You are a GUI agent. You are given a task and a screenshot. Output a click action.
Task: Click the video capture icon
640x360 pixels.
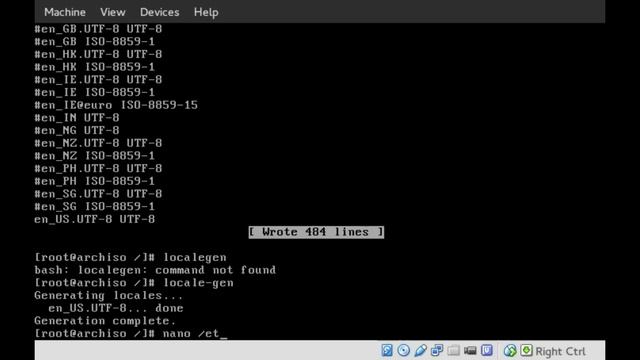point(470,350)
